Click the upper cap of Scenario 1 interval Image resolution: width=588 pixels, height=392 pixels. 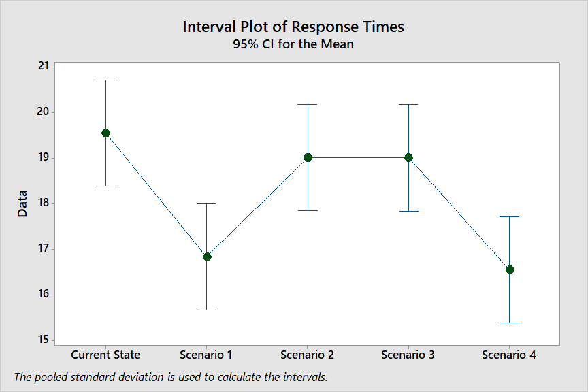tap(207, 203)
